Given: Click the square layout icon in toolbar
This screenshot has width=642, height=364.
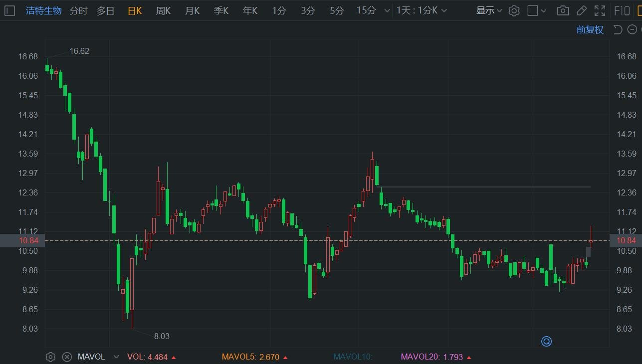Looking at the screenshot, I should 533,10.
